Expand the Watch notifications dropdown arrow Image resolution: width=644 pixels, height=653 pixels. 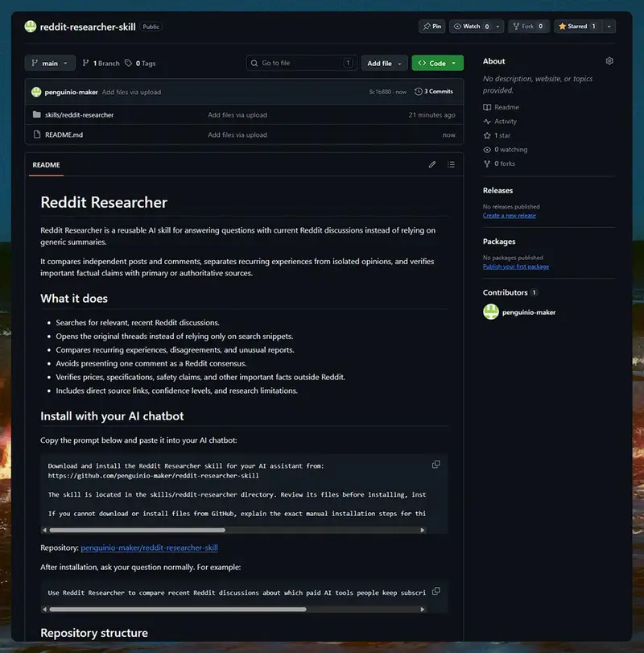(x=497, y=27)
